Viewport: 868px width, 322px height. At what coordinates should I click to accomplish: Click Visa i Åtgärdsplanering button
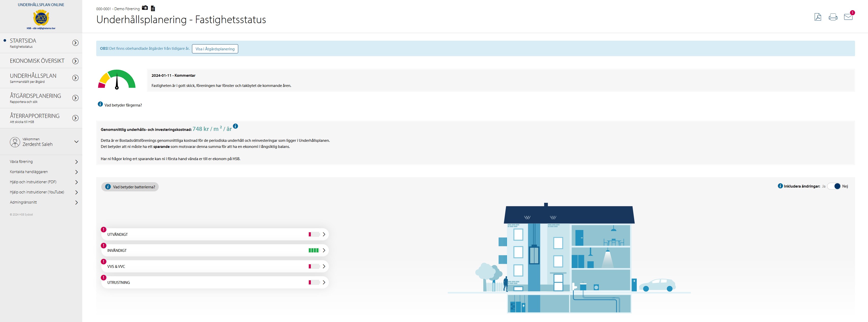point(215,49)
